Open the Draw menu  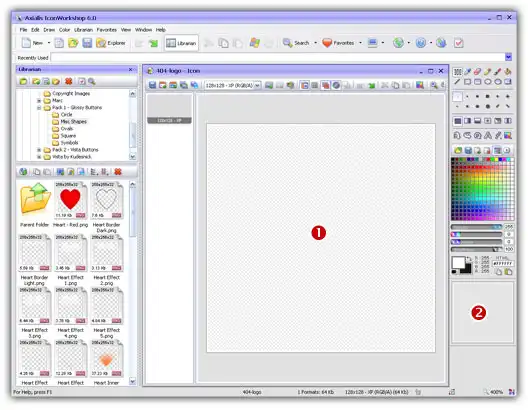[49, 30]
